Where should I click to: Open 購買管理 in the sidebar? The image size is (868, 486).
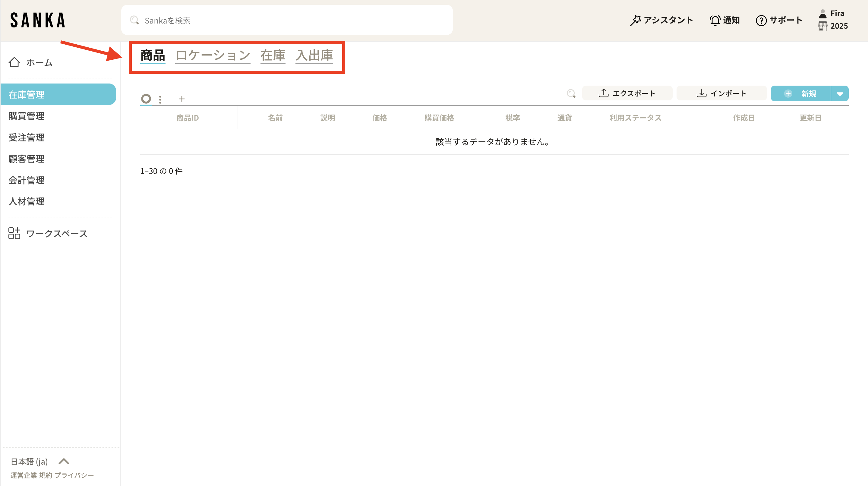click(26, 116)
